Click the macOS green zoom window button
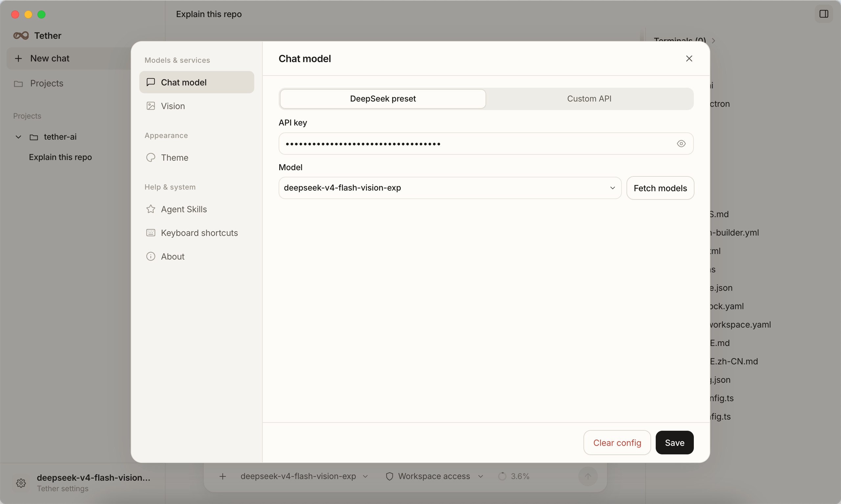Screen dimensions: 841x504 (x=41, y=14)
